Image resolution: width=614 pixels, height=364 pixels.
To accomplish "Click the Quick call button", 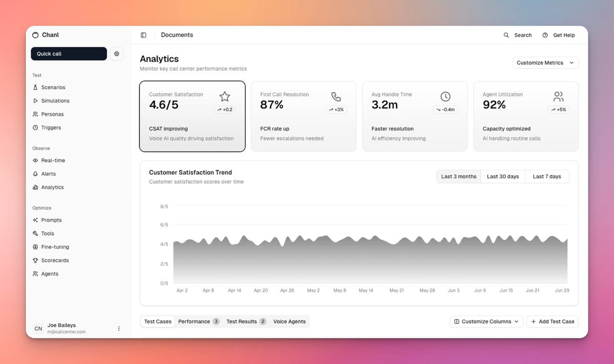I will pyautogui.click(x=69, y=54).
